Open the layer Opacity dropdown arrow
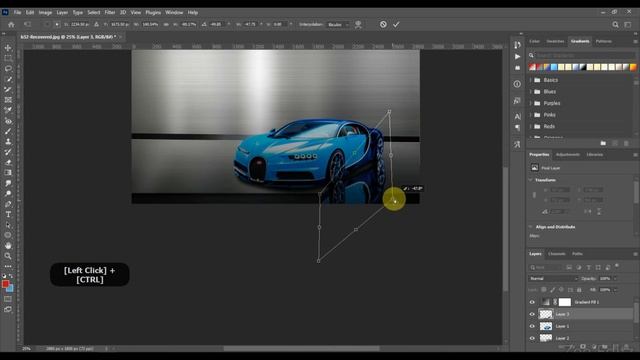The image size is (640, 360). point(615,278)
